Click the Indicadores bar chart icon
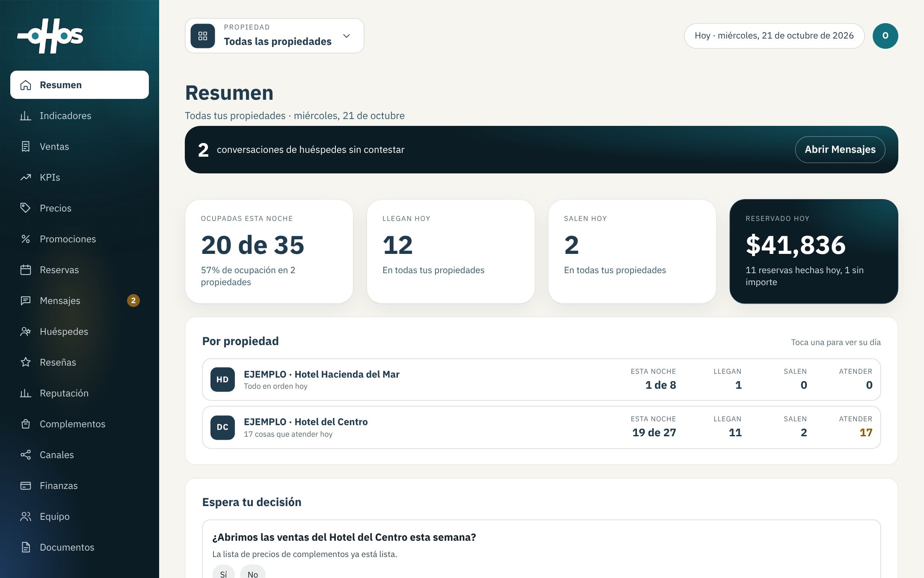This screenshot has width=924, height=578. point(26,116)
